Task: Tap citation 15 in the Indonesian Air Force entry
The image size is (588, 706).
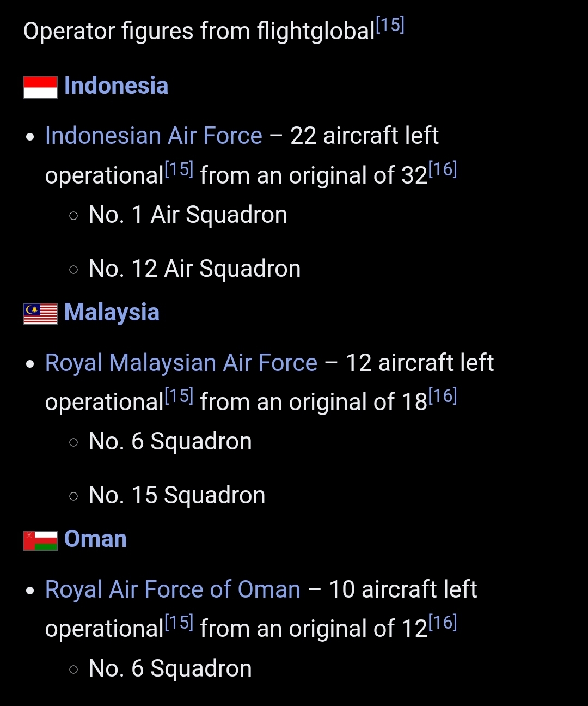Action: [x=179, y=169]
